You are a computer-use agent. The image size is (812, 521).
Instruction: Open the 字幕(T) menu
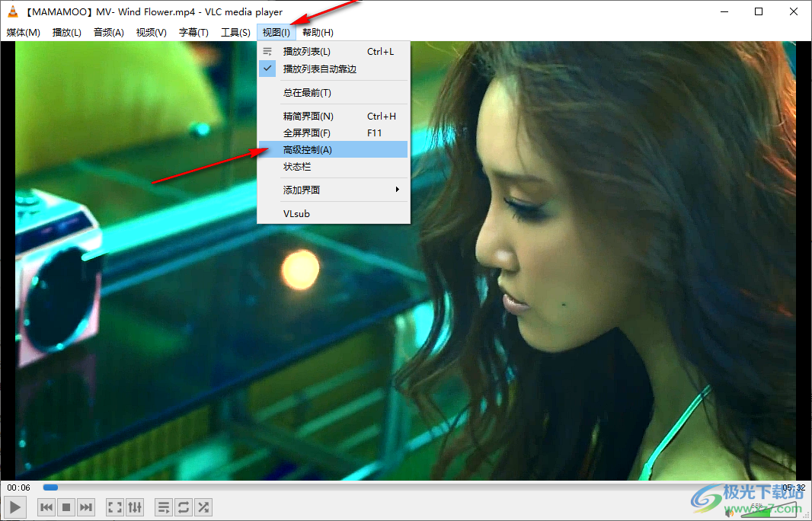tap(193, 32)
